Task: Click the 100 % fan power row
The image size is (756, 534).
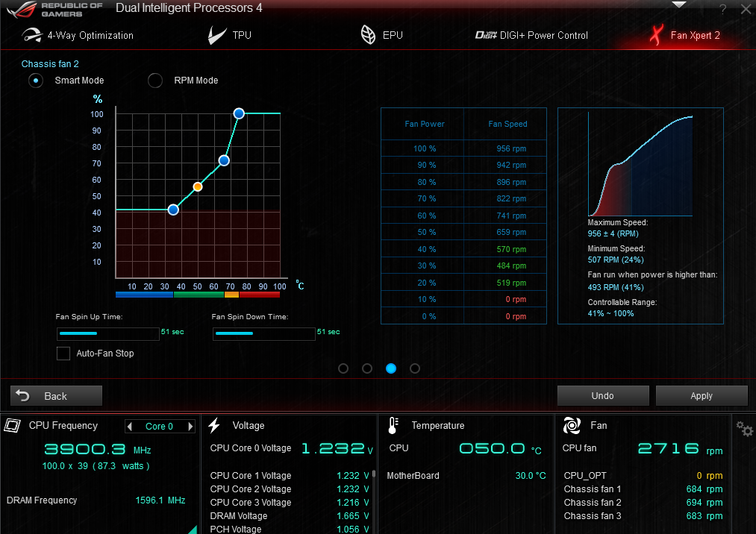Action: coord(463,148)
